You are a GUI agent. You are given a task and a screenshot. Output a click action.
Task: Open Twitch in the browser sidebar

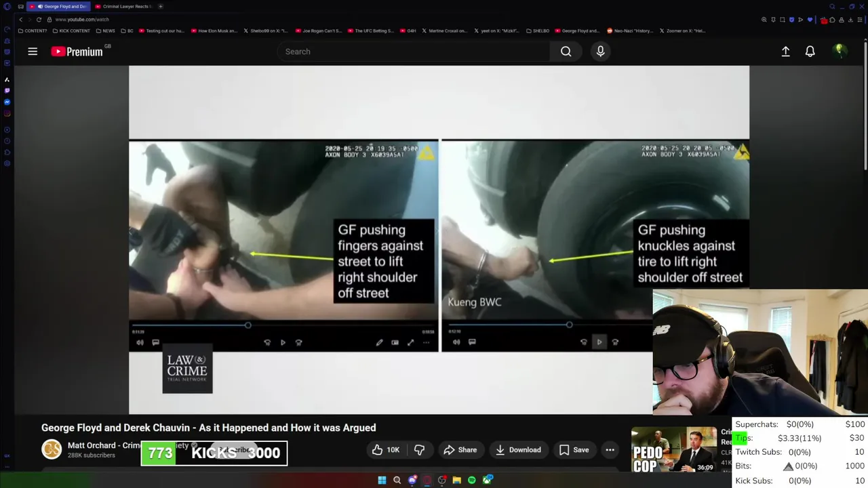pos(7,90)
